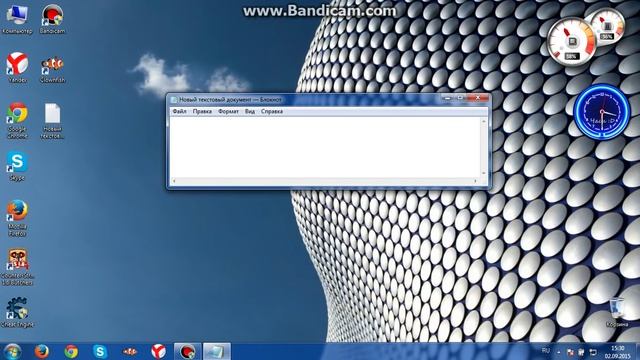Open the Вид menu in Notepad
This screenshot has width=640, height=360.
[250, 111]
